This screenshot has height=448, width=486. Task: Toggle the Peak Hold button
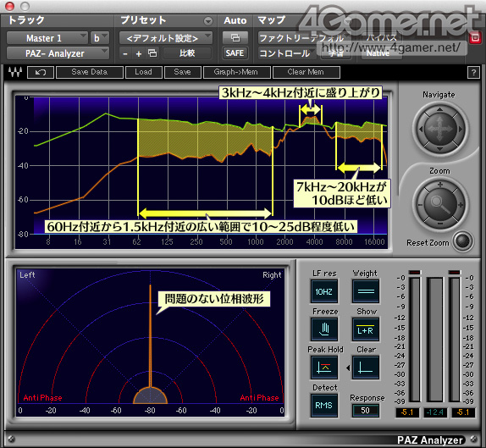324,368
